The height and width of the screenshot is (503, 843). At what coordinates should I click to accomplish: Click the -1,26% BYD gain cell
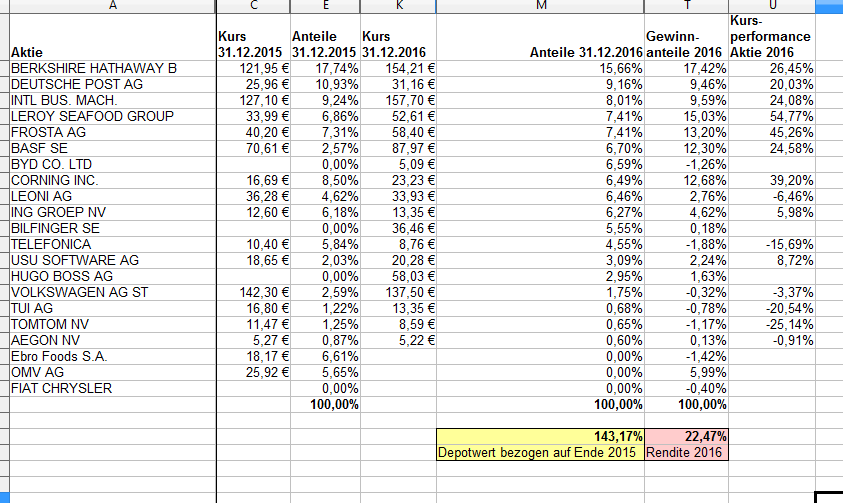(687, 164)
